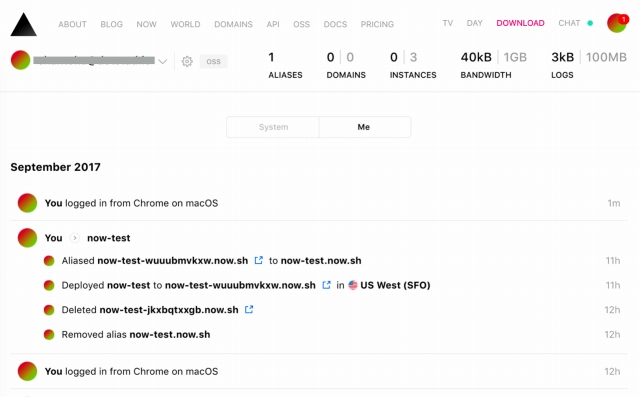
Task: Go to the DOCS menu item
Action: (335, 24)
